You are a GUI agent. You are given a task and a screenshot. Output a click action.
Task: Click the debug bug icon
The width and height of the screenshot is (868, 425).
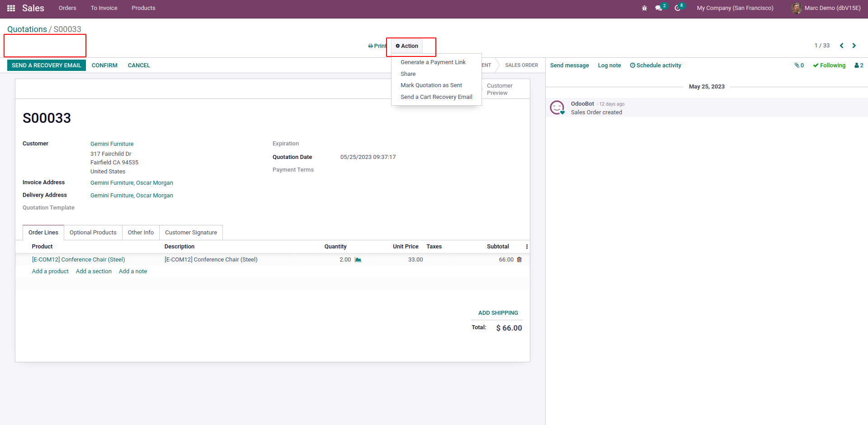tap(644, 8)
